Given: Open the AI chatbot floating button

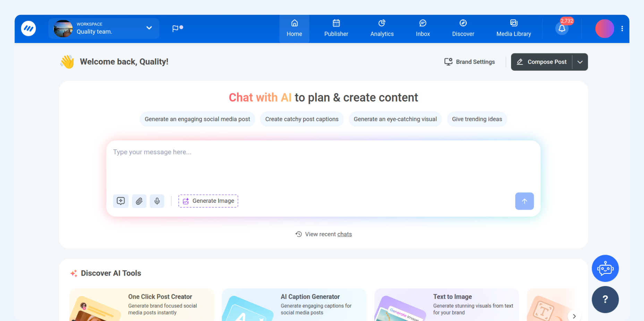Looking at the screenshot, I should tap(605, 268).
